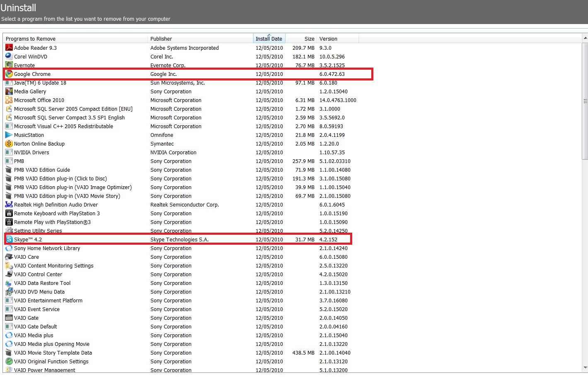Click the VAIO Media plus icon
588x377 pixels.
(9, 335)
